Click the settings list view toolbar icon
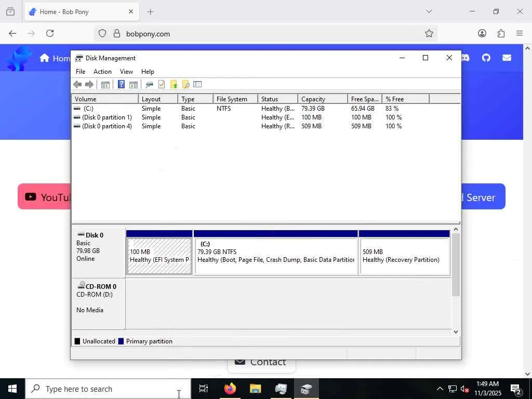This screenshot has height=399, width=532. 197,85
